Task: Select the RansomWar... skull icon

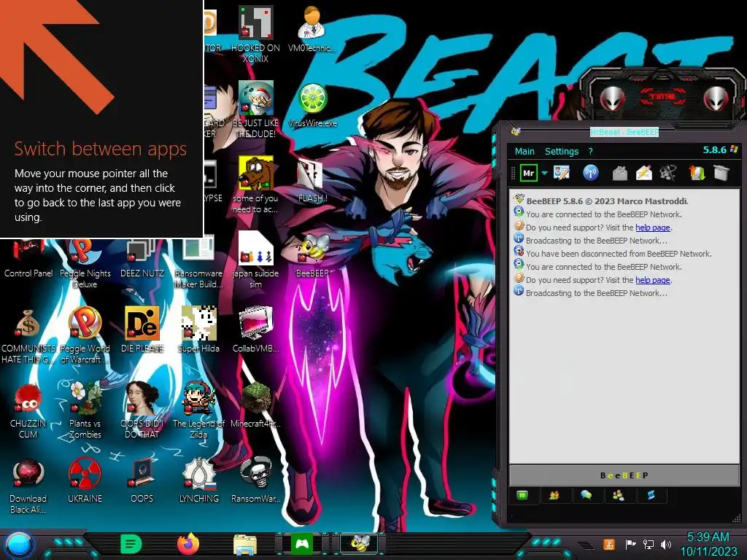Action: coord(256,480)
